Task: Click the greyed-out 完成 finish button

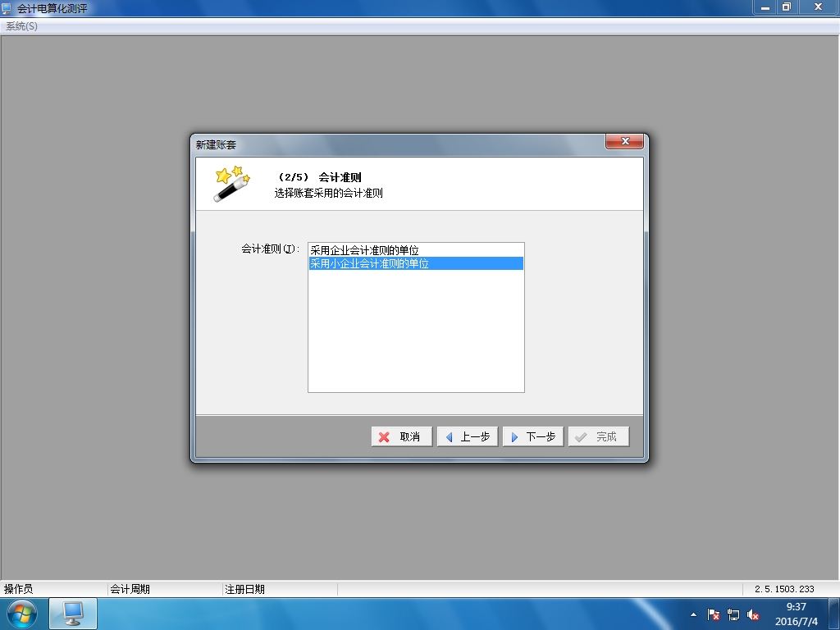Action: coord(598,436)
